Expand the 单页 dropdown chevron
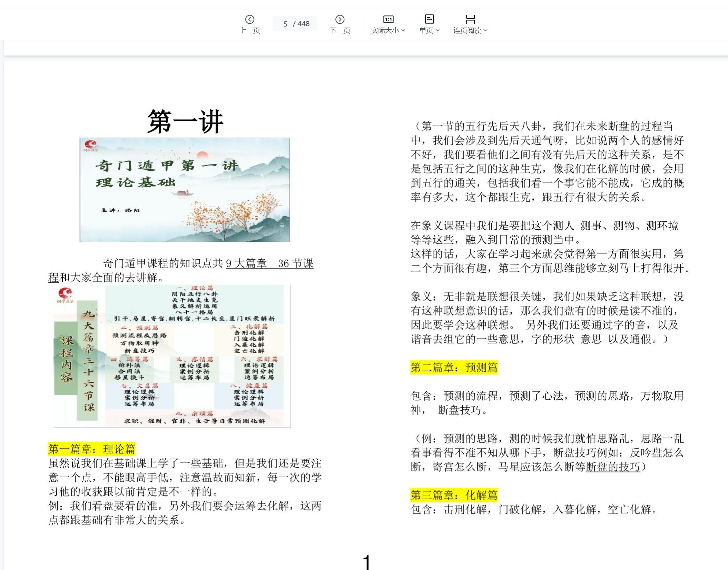The image size is (728, 570). [x=437, y=30]
